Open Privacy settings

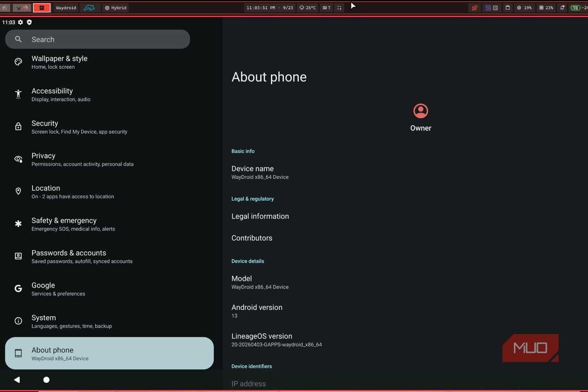(x=110, y=159)
